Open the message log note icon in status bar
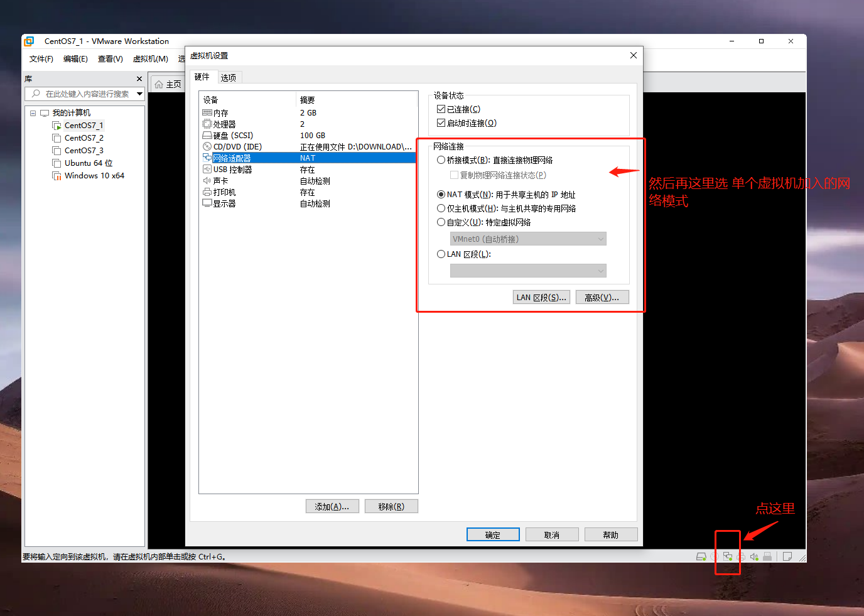The width and height of the screenshot is (864, 616). click(x=787, y=556)
